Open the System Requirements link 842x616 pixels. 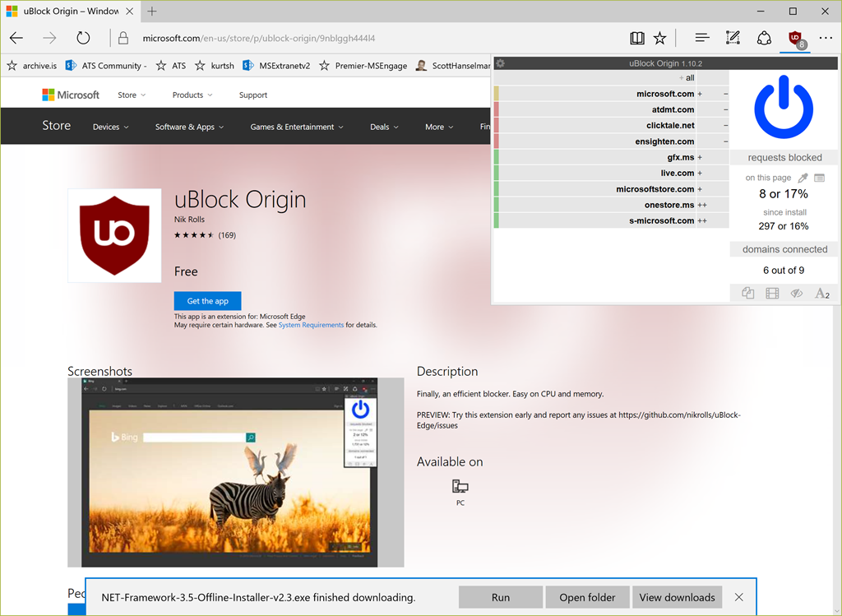click(311, 326)
